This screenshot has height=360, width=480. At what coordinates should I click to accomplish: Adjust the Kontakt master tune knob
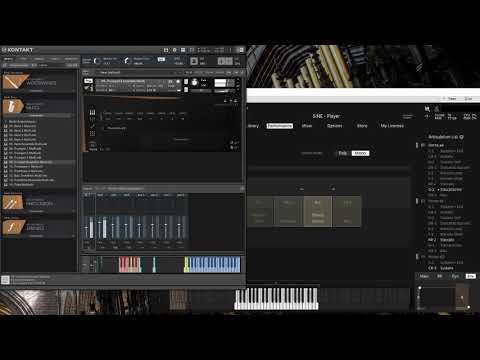pos(127,61)
